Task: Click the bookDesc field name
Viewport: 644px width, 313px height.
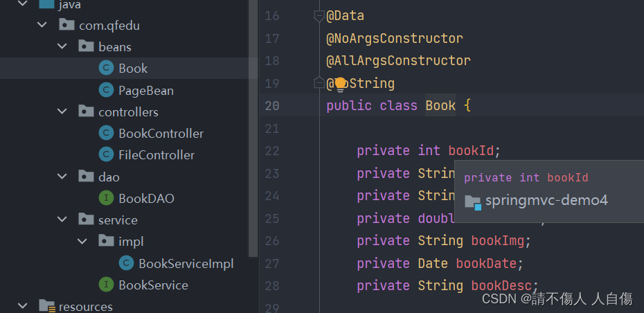Action: pyautogui.click(x=501, y=285)
